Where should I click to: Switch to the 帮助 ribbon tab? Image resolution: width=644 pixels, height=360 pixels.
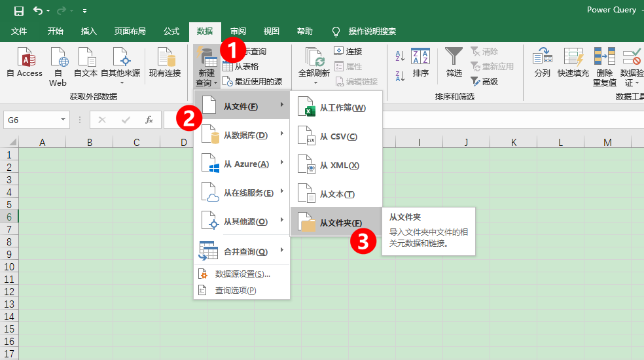tap(305, 31)
